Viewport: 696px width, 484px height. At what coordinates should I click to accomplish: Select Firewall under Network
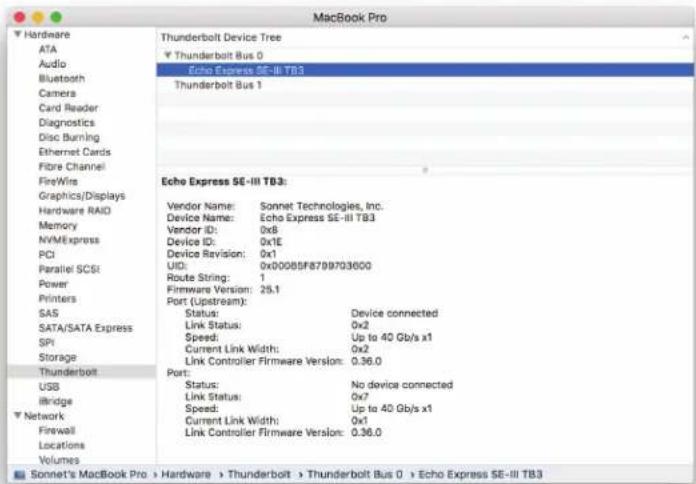click(57, 430)
